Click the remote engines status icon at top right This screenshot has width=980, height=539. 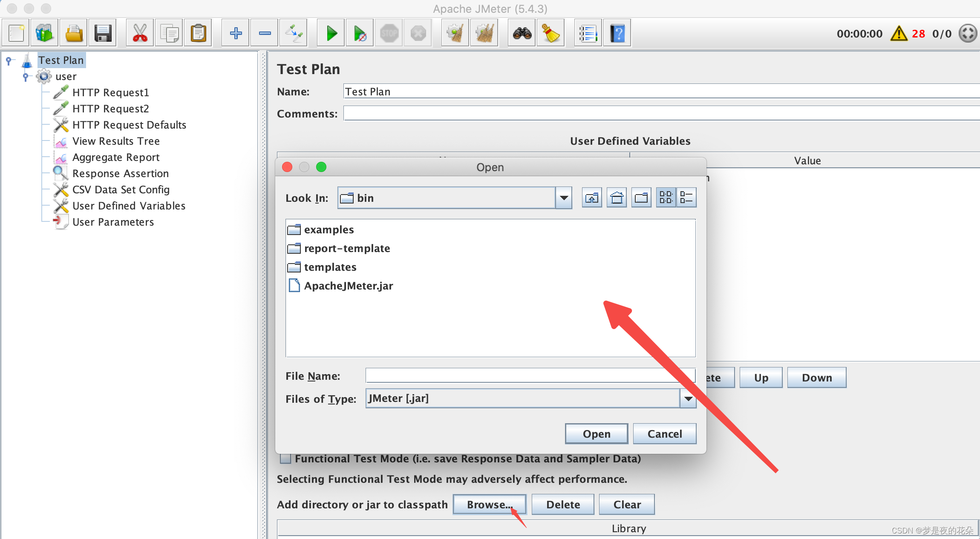click(967, 33)
